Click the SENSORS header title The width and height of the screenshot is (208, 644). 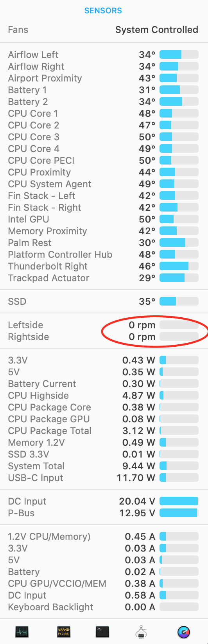103,11
